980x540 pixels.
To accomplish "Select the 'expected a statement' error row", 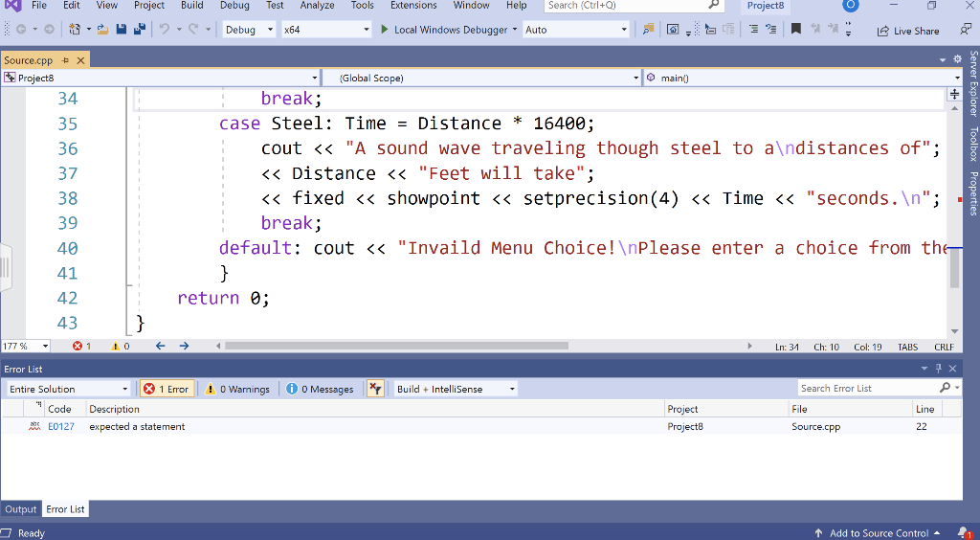I will 481,426.
